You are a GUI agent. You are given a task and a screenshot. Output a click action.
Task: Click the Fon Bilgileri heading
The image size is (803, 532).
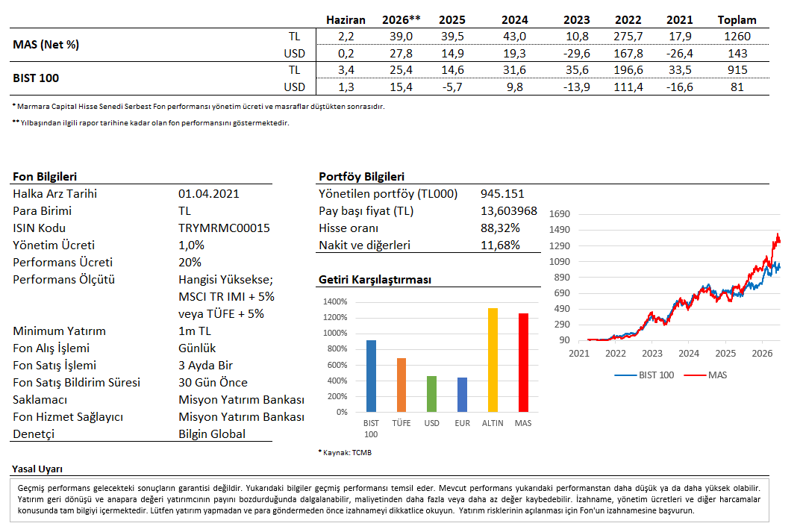click(x=45, y=177)
